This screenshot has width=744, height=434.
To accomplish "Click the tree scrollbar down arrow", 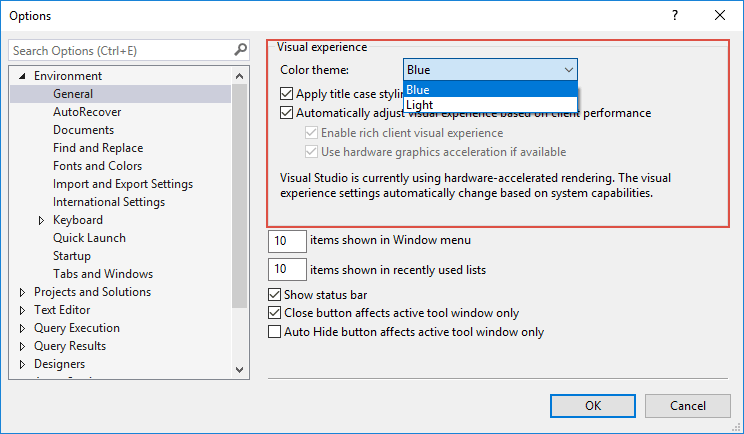I will tap(240, 370).
